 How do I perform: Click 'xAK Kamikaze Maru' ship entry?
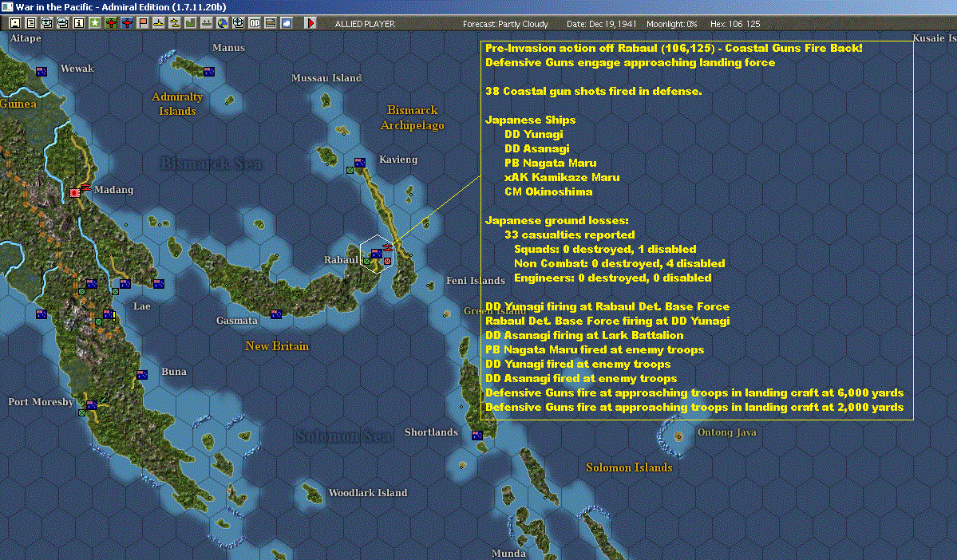point(562,177)
